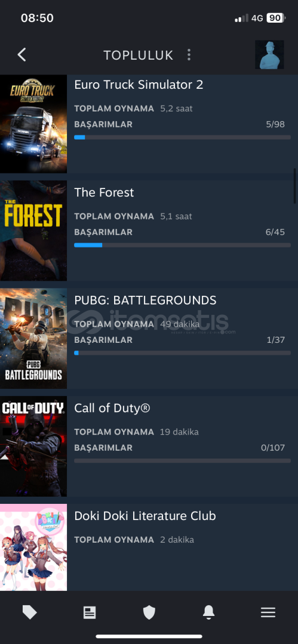This screenshot has width=298, height=644.
Task: Open the notifications bell icon
Action: click(x=208, y=612)
